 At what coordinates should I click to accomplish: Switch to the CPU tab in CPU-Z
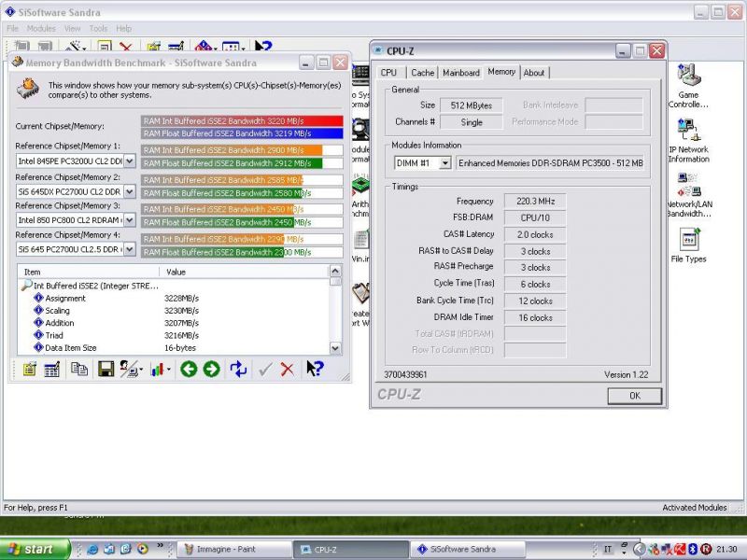388,73
